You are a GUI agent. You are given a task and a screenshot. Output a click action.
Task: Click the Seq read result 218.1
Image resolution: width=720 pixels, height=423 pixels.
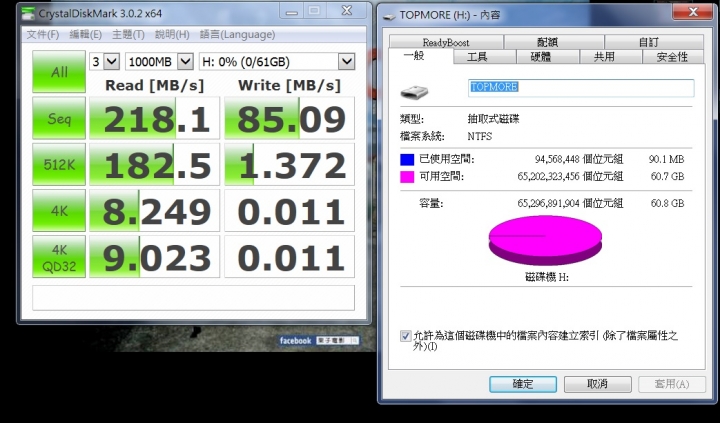click(x=155, y=118)
